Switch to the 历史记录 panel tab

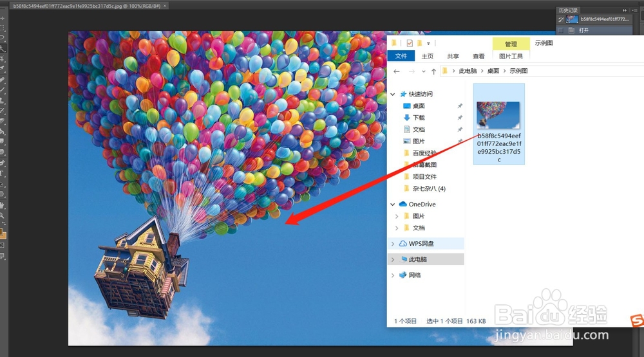pyautogui.click(x=568, y=10)
